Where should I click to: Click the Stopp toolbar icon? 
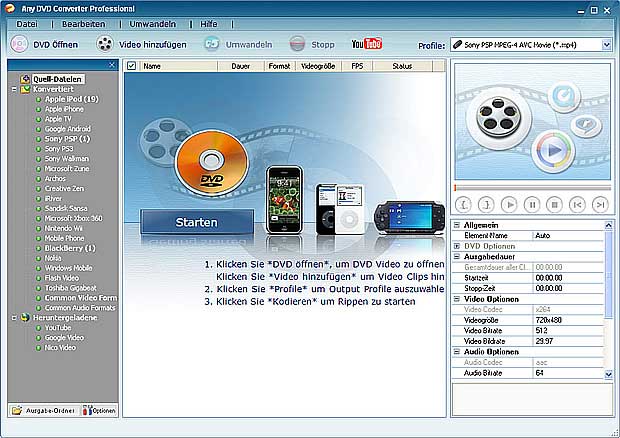tap(297, 44)
